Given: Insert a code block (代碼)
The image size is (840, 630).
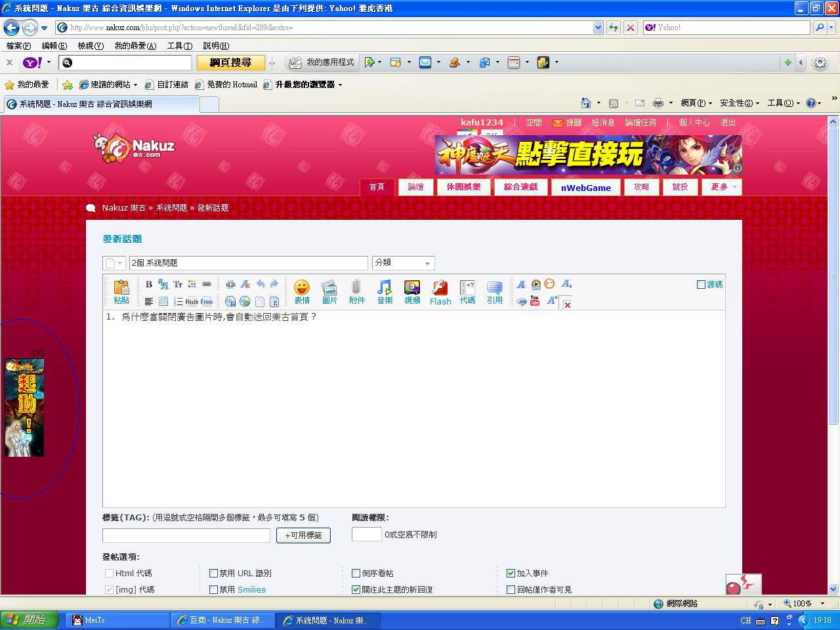Looking at the screenshot, I should tap(467, 292).
